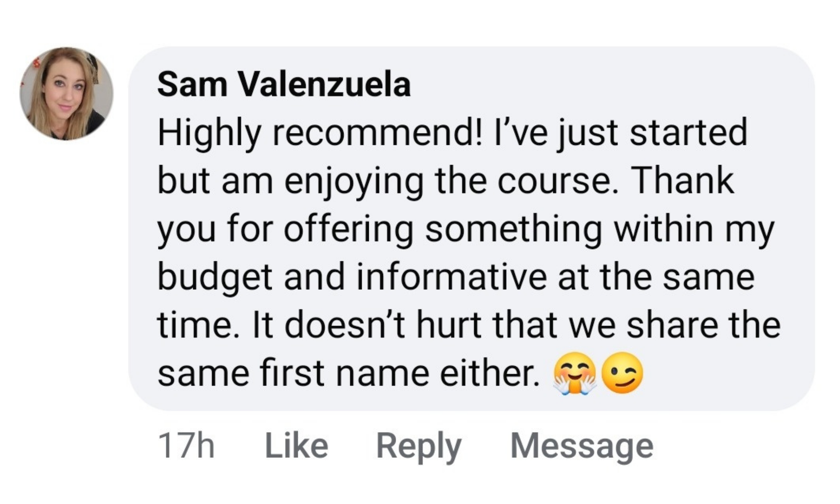Like Sam Valenzuela's comment
Screen dimensions: 840x504
(x=296, y=446)
